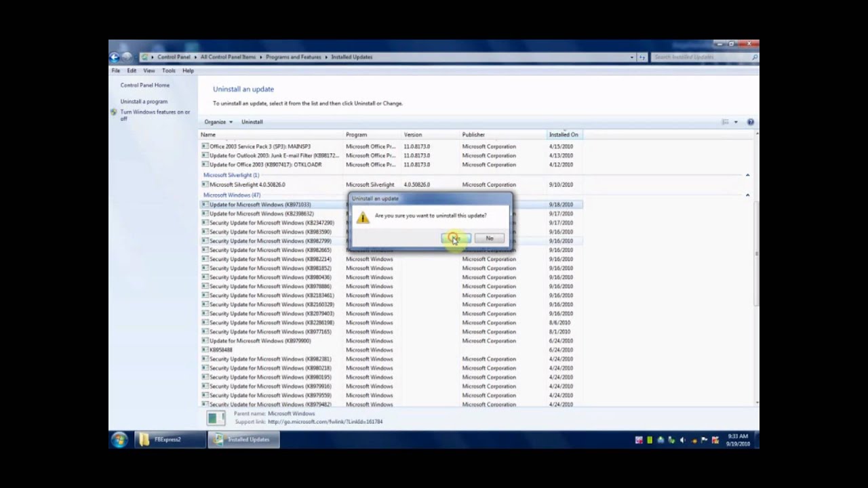The height and width of the screenshot is (488, 868).
Task: Click the change view icon in toolbar
Action: click(x=725, y=122)
